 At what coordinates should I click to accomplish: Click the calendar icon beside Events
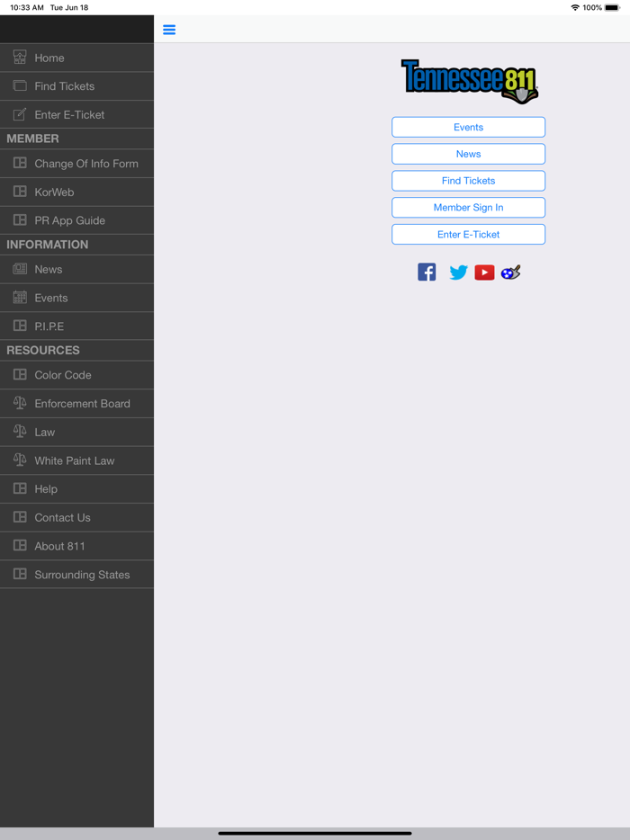pos(20,298)
